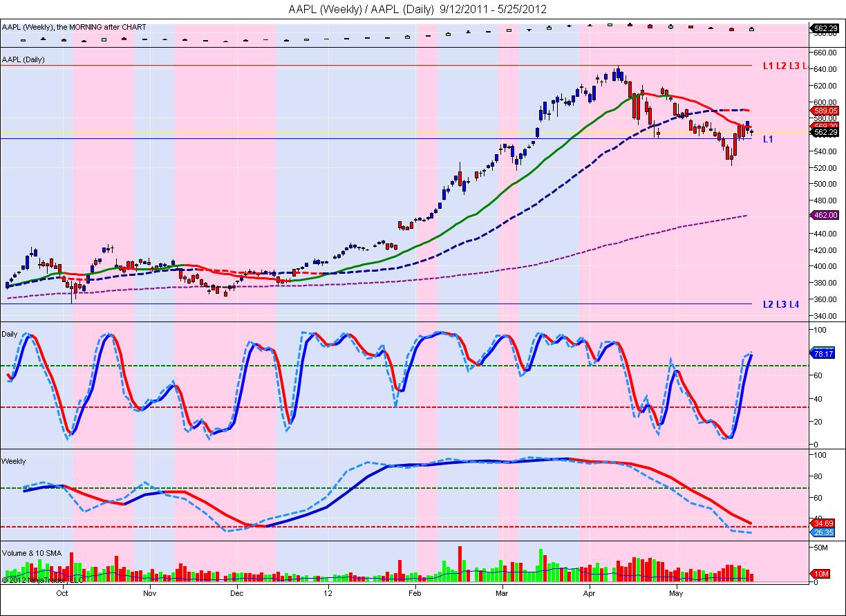Click the 640.00 price axis label

825,69
